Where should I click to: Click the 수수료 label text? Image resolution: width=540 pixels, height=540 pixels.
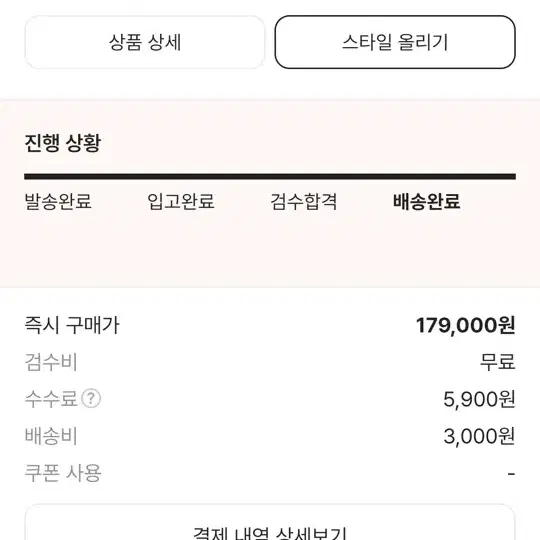coord(51,399)
